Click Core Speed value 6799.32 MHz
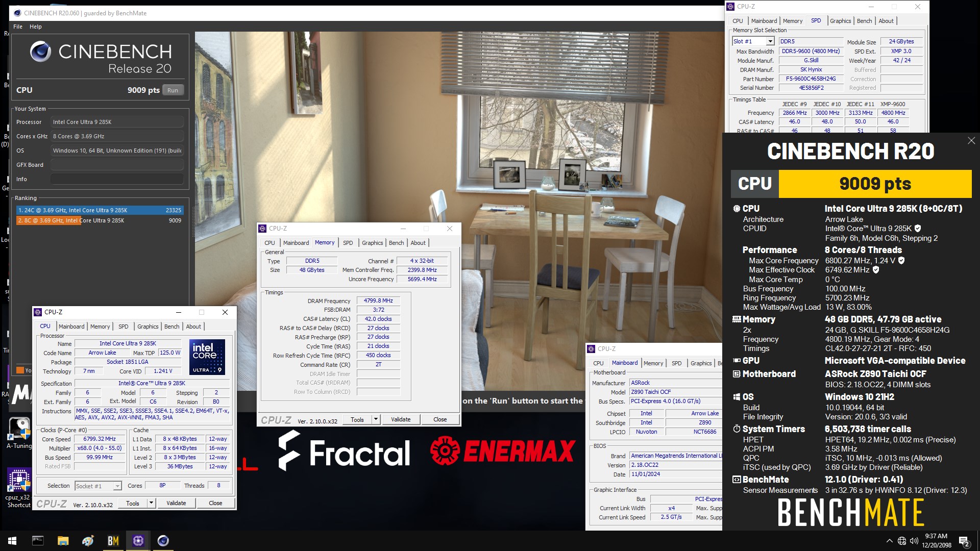The height and width of the screenshot is (551, 980). [100, 439]
